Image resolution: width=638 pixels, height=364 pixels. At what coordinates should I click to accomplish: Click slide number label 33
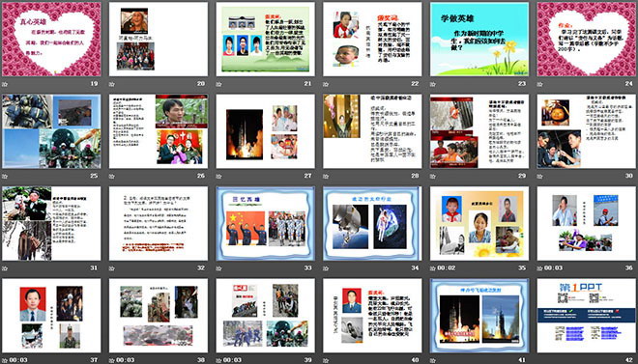pos(308,268)
